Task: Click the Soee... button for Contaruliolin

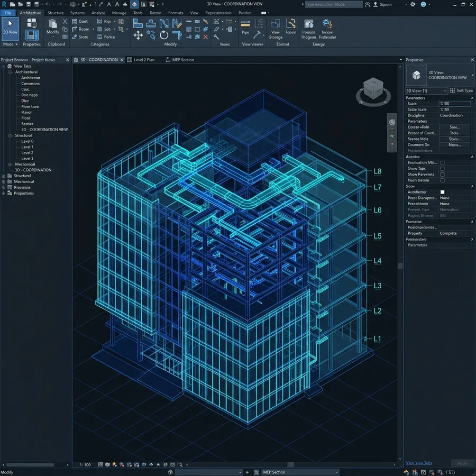Action: tap(454, 127)
